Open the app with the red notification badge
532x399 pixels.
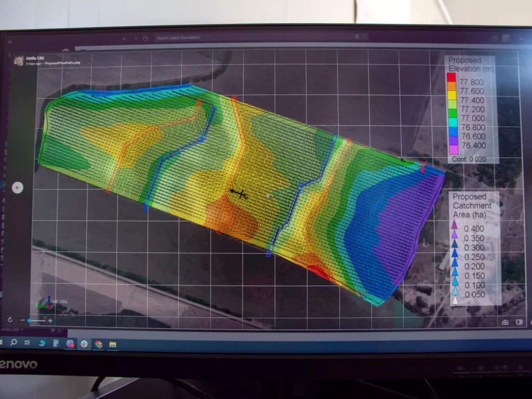coord(70,344)
